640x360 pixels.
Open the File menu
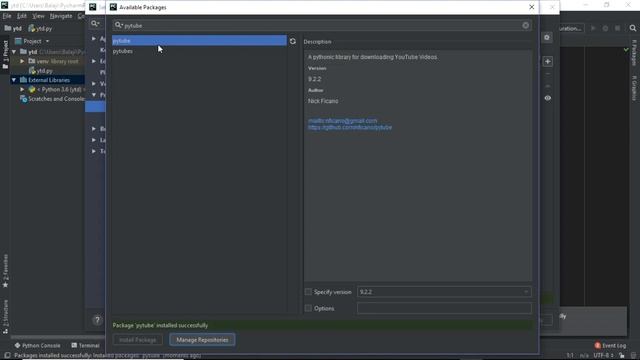click(x=7, y=16)
